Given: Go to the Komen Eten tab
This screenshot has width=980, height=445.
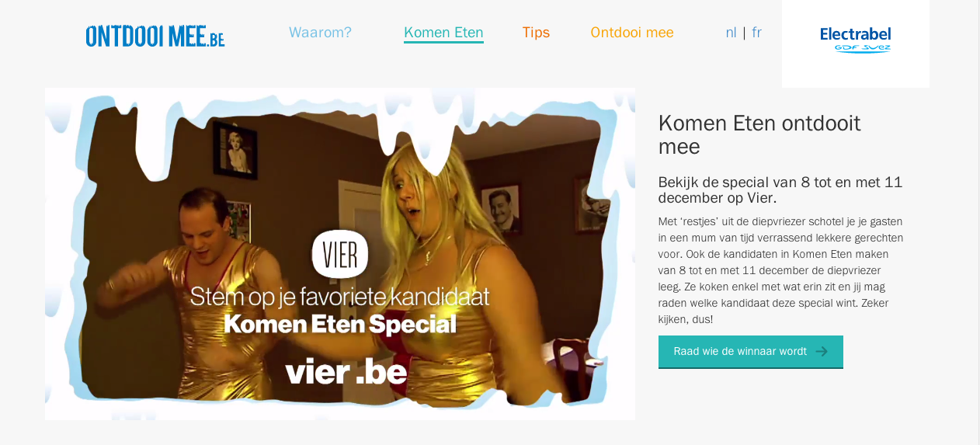Looking at the screenshot, I should (443, 33).
